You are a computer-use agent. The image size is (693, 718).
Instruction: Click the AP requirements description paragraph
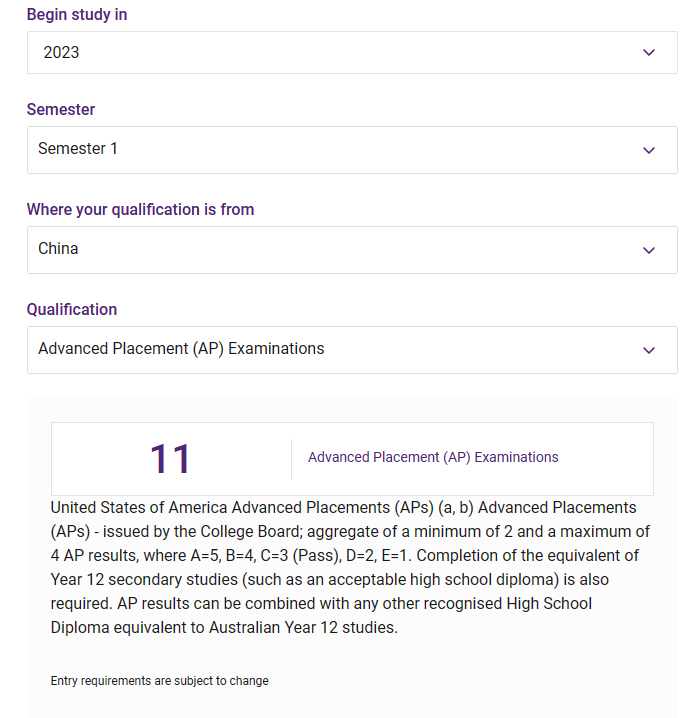tap(350, 567)
